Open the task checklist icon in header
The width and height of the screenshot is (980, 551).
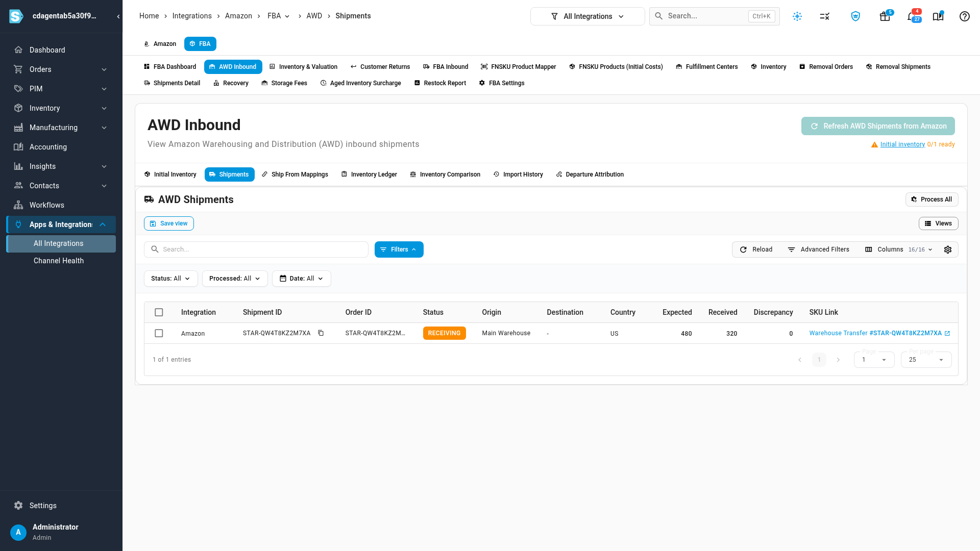tap(825, 16)
